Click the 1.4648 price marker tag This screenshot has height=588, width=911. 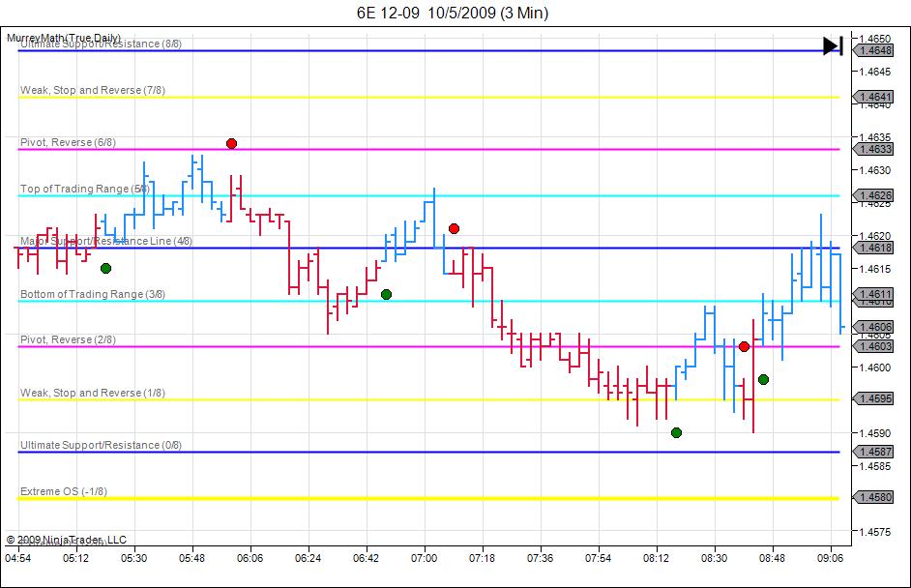tap(873, 50)
